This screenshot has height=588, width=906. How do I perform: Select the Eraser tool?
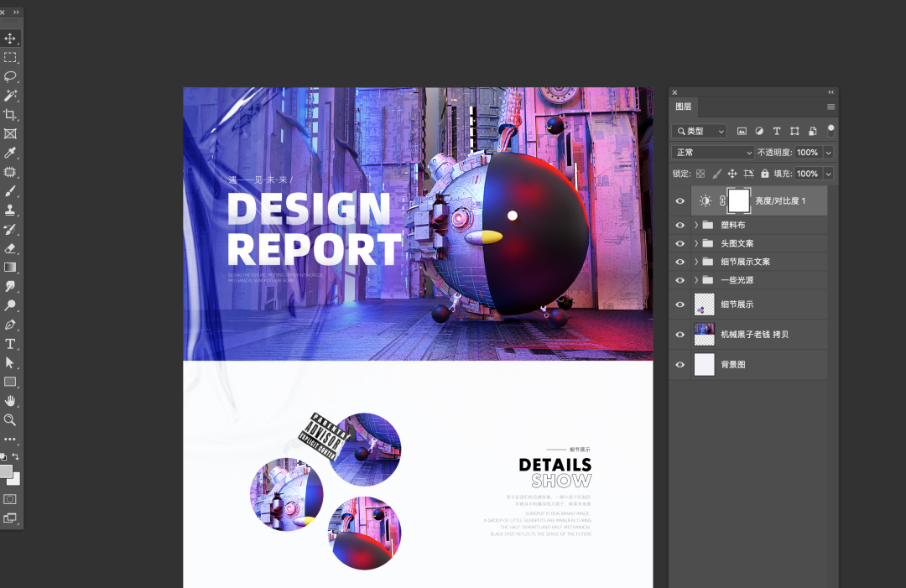[x=10, y=247]
